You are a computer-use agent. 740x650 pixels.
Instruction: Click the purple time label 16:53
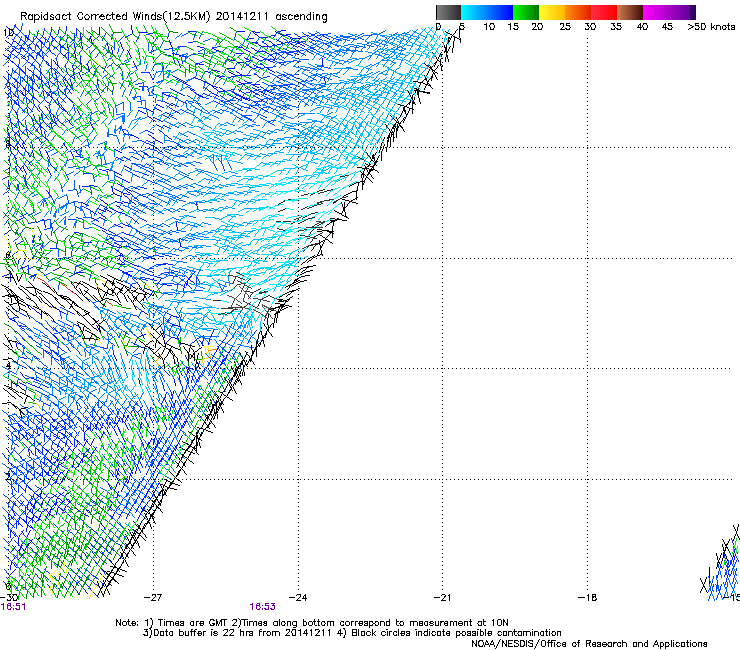(262, 607)
